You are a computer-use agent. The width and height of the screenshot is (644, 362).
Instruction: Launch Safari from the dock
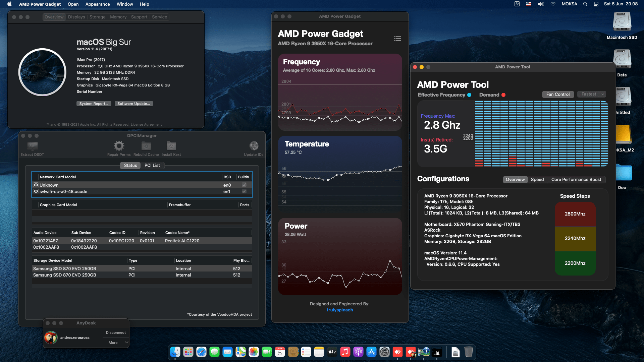[201, 352]
